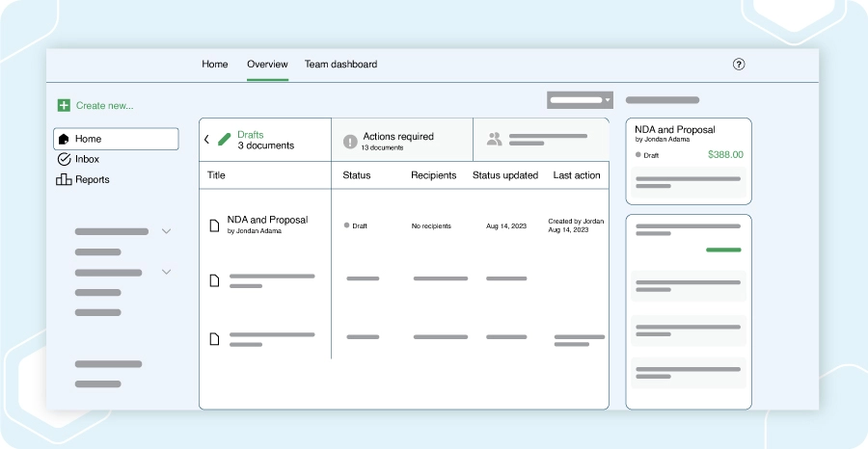Screen dimensions: 868x449
Task: Open NDA and Proposal card title
Action: tap(675, 130)
